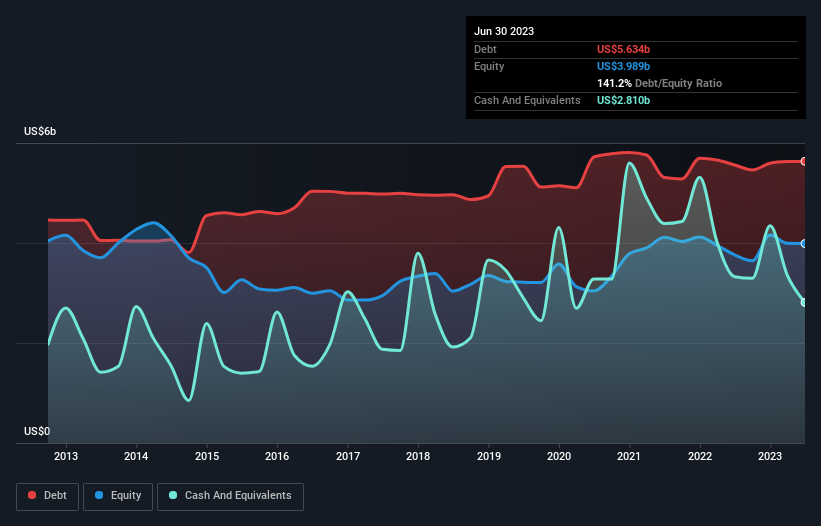Click the Debt row label in tooltip
The height and width of the screenshot is (526, 821).
[485, 49]
